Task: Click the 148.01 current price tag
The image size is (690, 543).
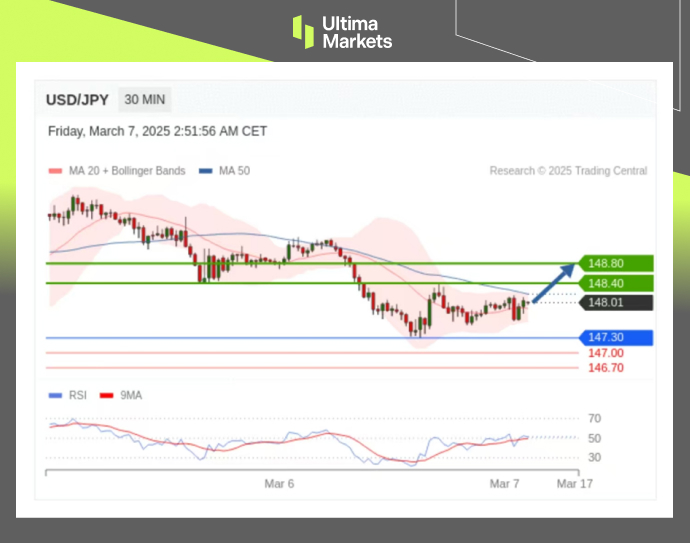Action: 617,302
